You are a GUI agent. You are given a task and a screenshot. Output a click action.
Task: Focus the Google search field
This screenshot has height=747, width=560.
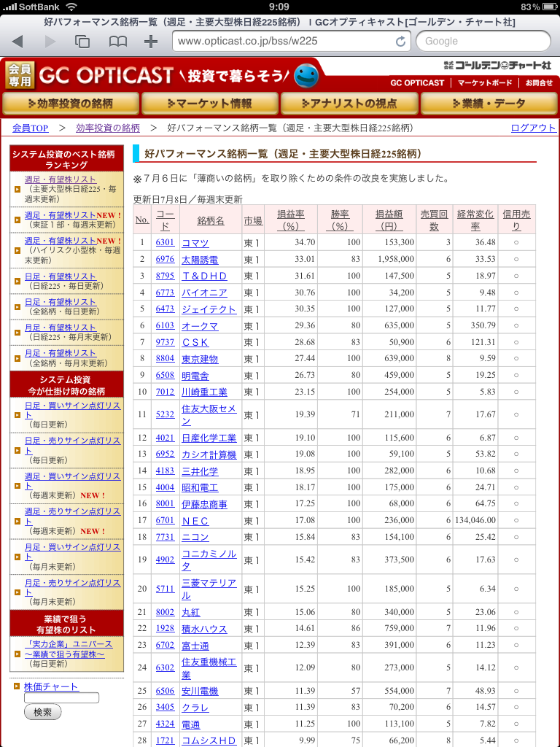coord(483,42)
